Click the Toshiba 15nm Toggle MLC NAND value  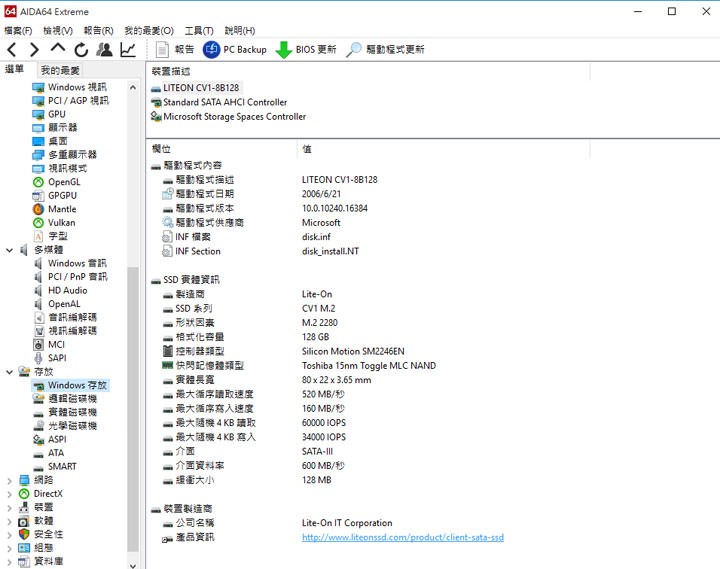tap(369, 366)
